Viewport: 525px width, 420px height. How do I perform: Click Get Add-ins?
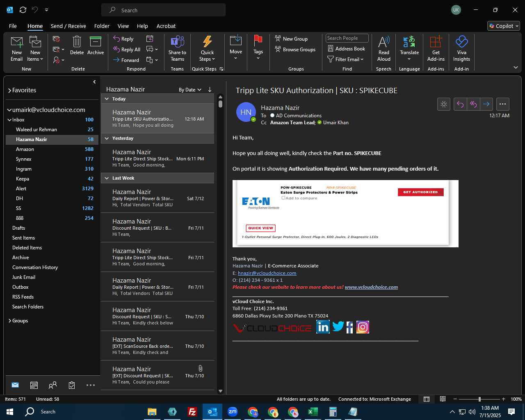(436, 49)
